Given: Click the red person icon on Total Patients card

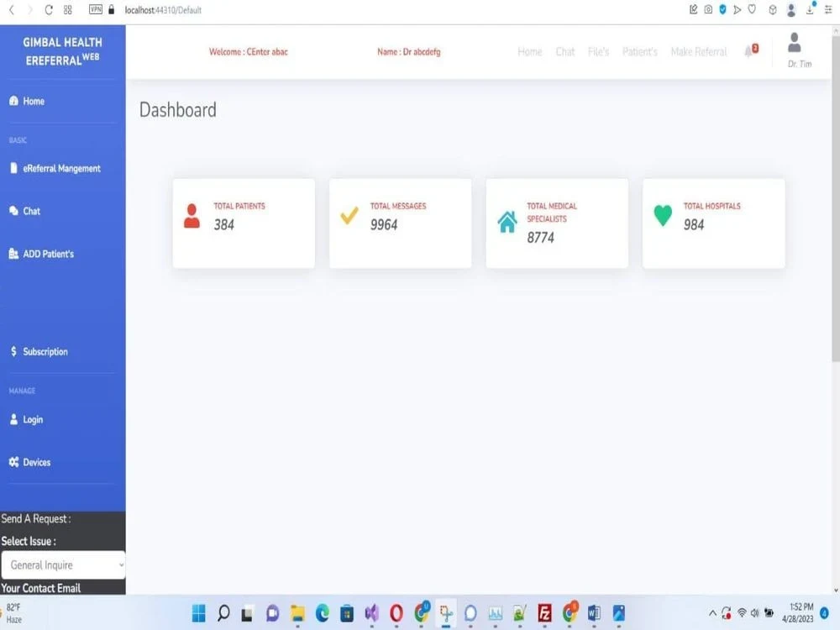Looking at the screenshot, I should (193, 216).
